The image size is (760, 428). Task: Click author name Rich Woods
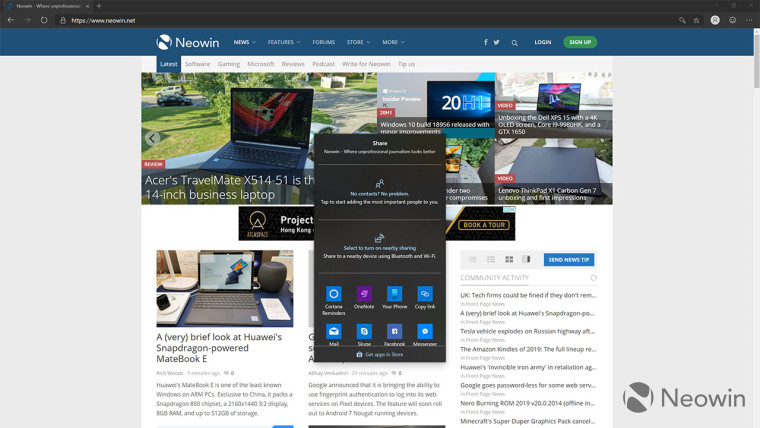click(170, 373)
